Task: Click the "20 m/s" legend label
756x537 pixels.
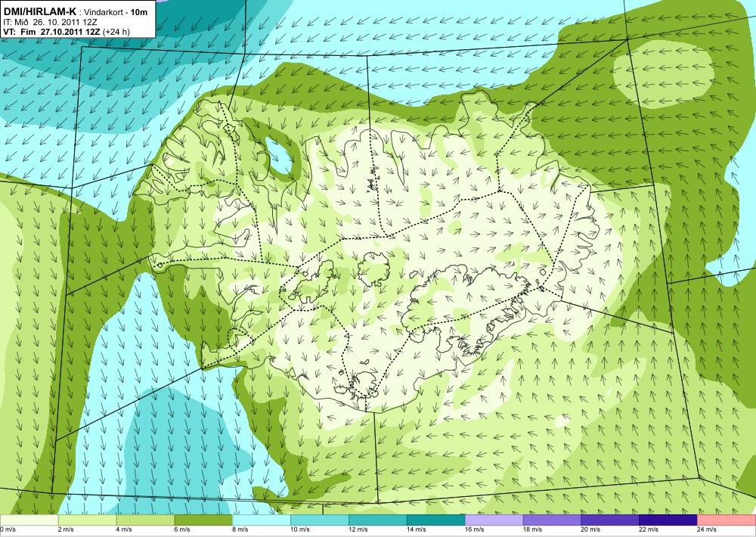Action: [590, 529]
